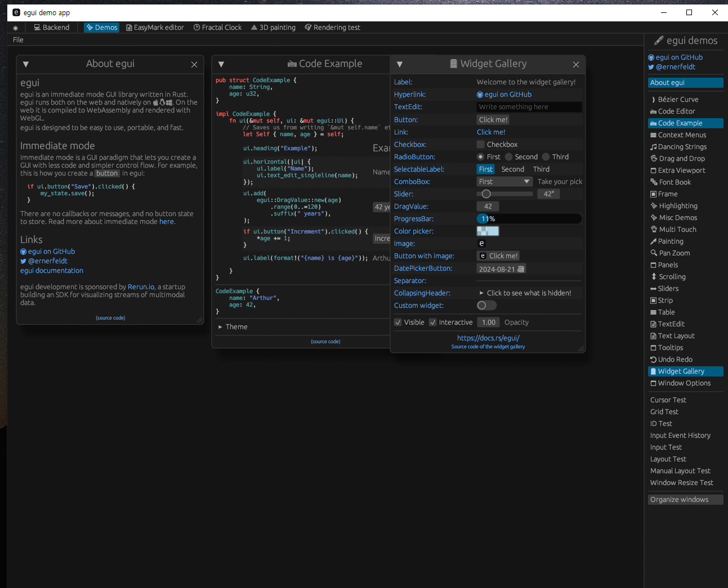This screenshot has width=728, height=588.
Task: Close the About egui window
Action: (194, 65)
